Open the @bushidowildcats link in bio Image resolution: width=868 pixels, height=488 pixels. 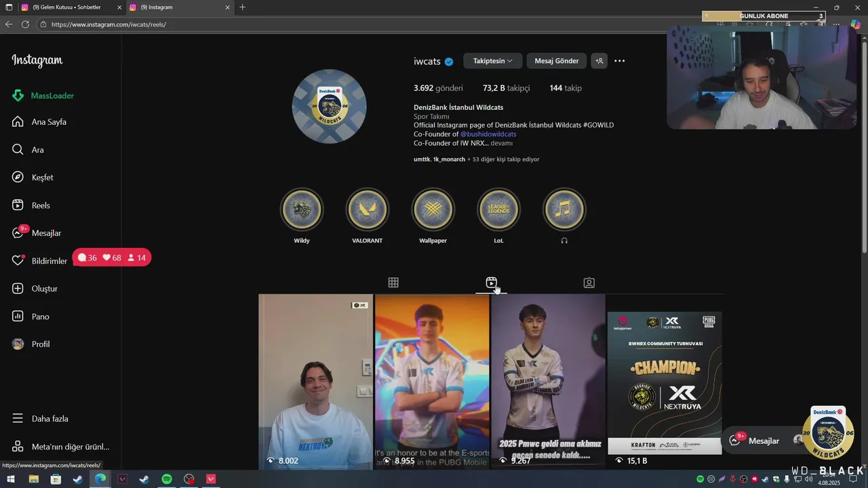[488, 134]
